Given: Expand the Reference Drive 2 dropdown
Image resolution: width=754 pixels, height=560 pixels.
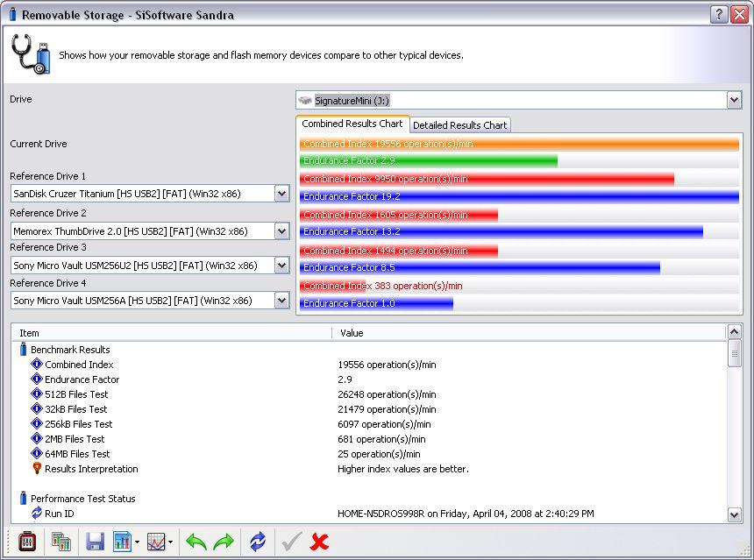Looking at the screenshot, I should [x=281, y=231].
